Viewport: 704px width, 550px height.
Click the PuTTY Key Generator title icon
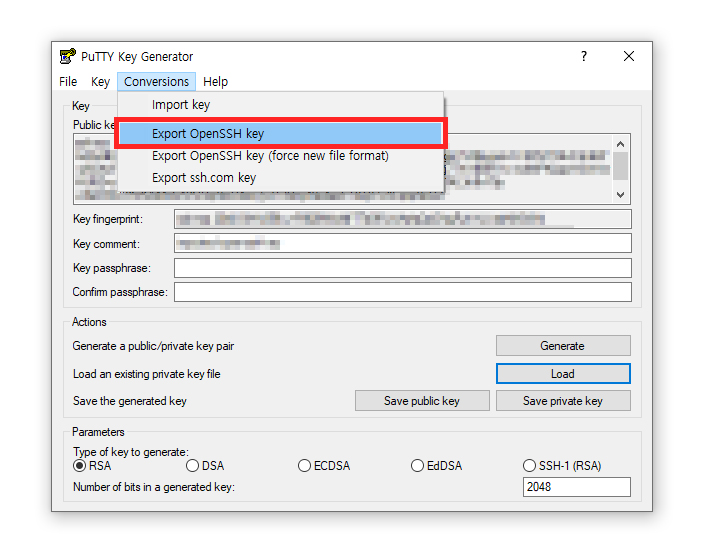click(68, 57)
